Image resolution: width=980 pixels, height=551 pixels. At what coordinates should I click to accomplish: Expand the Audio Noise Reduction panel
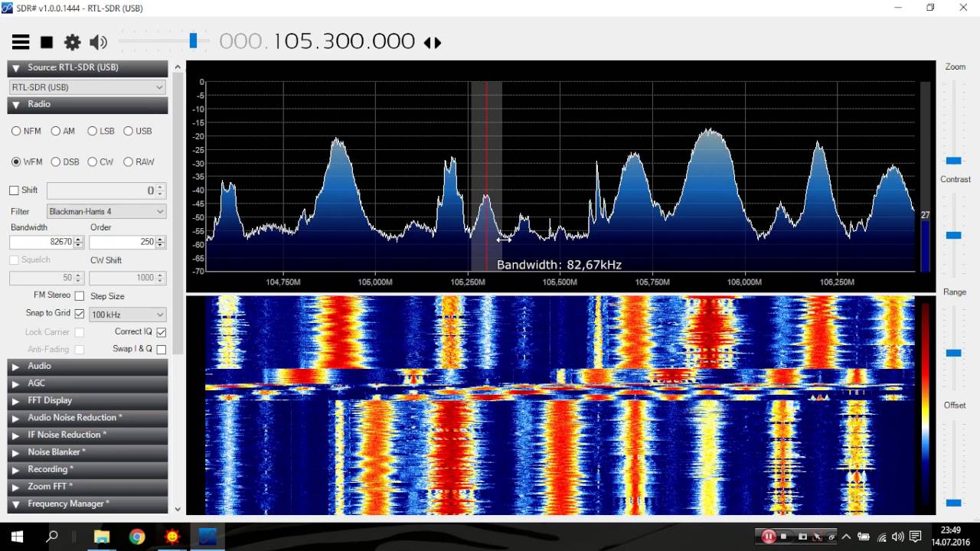coord(87,418)
